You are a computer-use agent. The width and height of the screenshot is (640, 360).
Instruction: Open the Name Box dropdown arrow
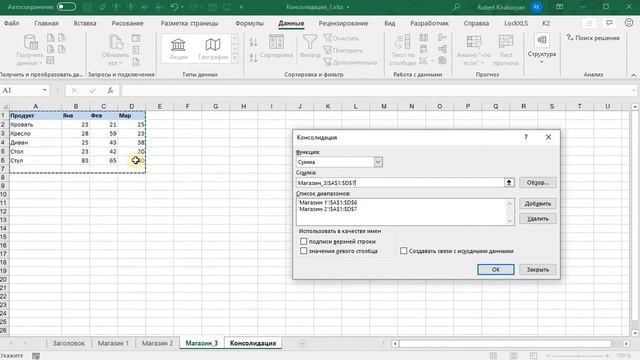pyautogui.click(x=44, y=90)
